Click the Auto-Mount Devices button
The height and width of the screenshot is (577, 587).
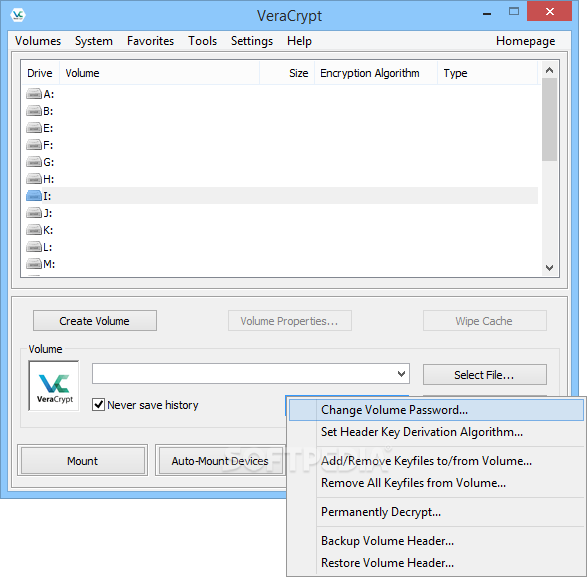221,461
